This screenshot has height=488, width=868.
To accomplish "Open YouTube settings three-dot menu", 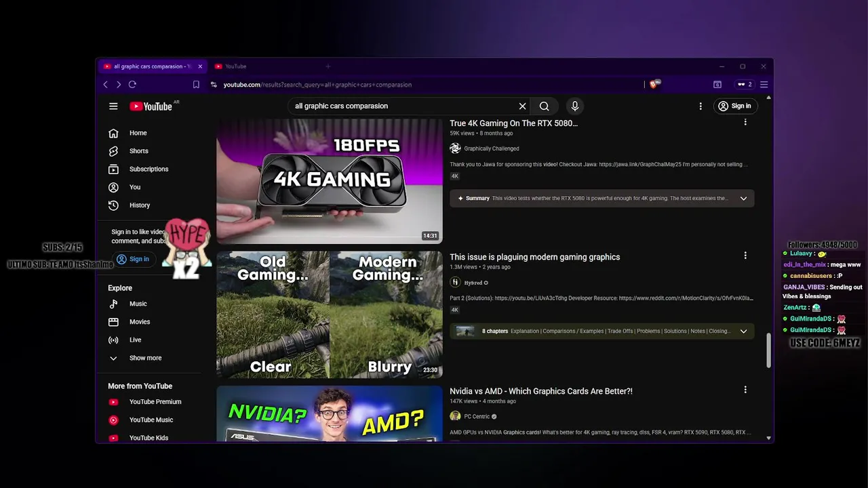I will pyautogui.click(x=701, y=106).
